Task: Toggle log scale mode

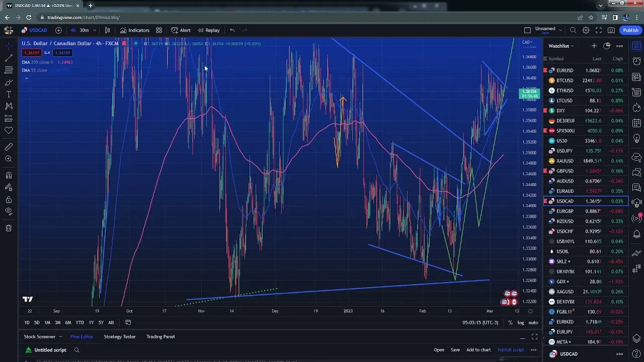Action: point(521,322)
